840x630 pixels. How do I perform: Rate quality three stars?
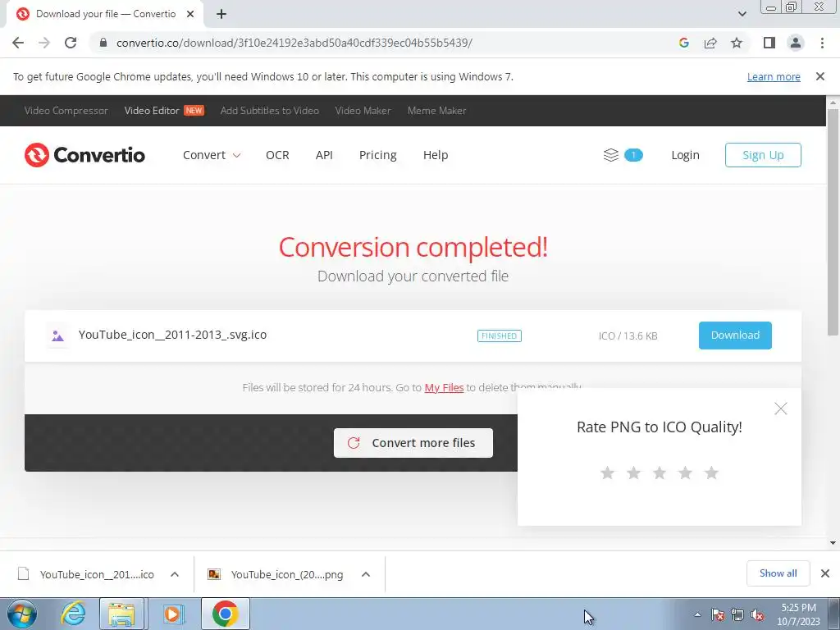point(660,472)
